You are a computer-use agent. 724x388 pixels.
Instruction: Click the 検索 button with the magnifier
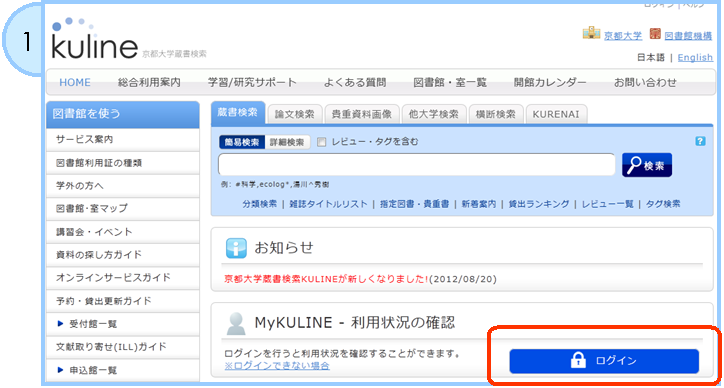pyautogui.click(x=647, y=165)
